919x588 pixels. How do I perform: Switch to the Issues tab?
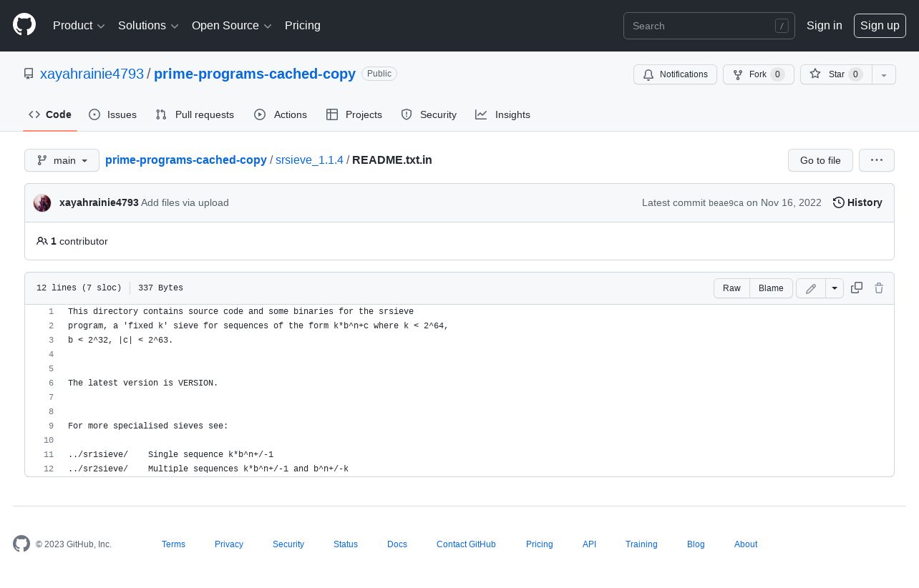coord(112,114)
